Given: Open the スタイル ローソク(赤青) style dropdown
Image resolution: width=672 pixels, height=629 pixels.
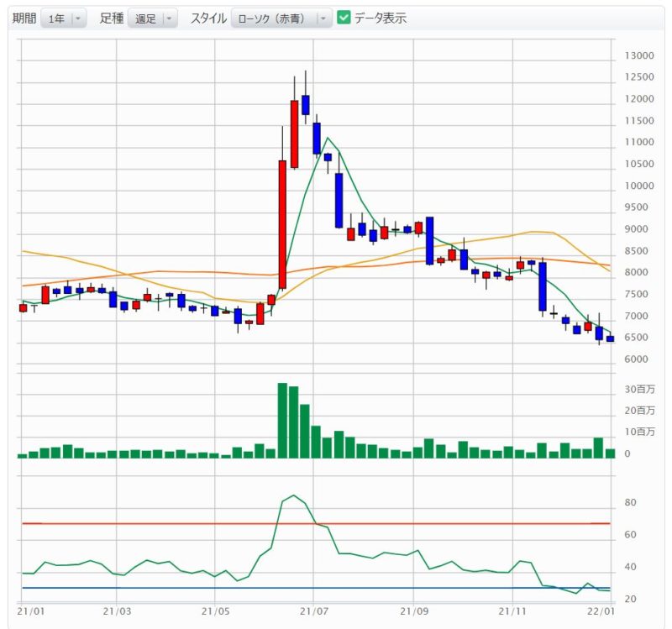Looking at the screenshot, I should tap(281, 18).
